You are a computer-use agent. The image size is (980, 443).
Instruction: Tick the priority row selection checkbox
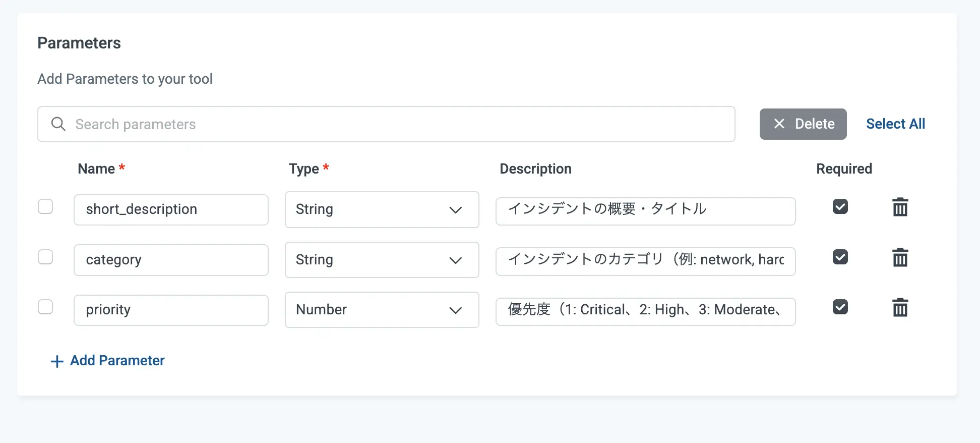click(45, 307)
